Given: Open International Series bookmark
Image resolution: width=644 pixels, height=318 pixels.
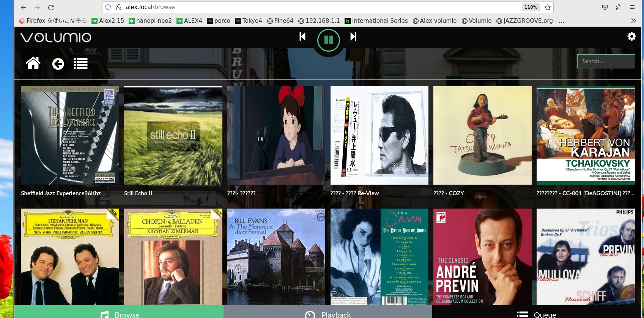Looking at the screenshot, I should point(376,21).
